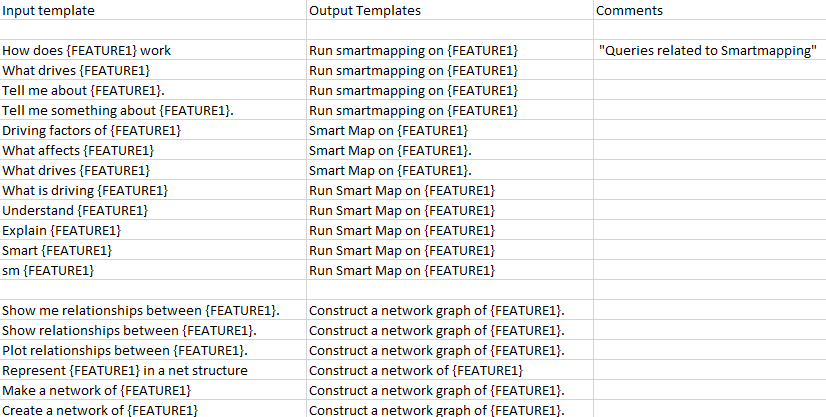The height and width of the screenshot is (417, 826).
Task: Select the 'Output Templates' header cell
Action: 450,10
